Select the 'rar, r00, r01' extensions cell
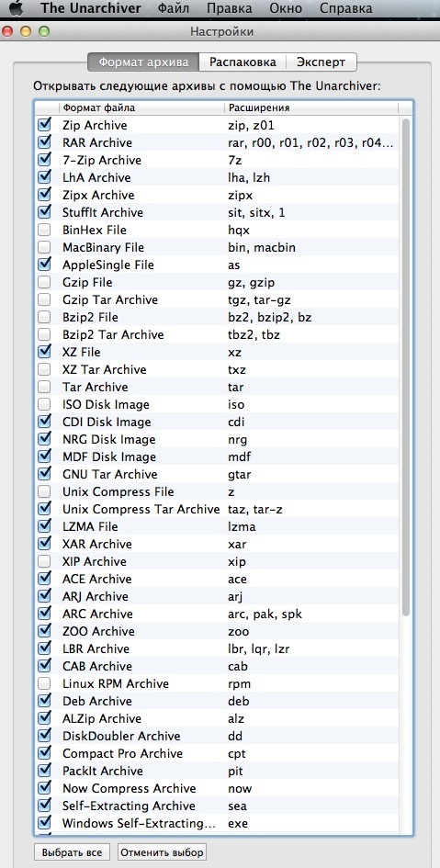440x868 pixels. (x=310, y=142)
